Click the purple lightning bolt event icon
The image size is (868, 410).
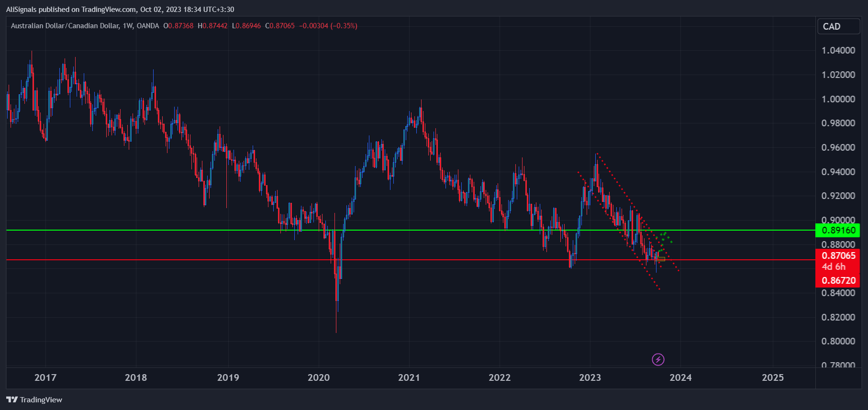pyautogui.click(x=658, y=359)
